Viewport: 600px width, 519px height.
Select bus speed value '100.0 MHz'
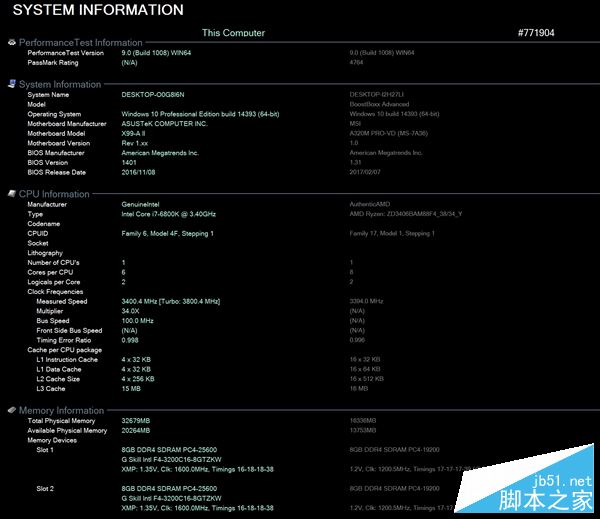[x=137, y=321]
